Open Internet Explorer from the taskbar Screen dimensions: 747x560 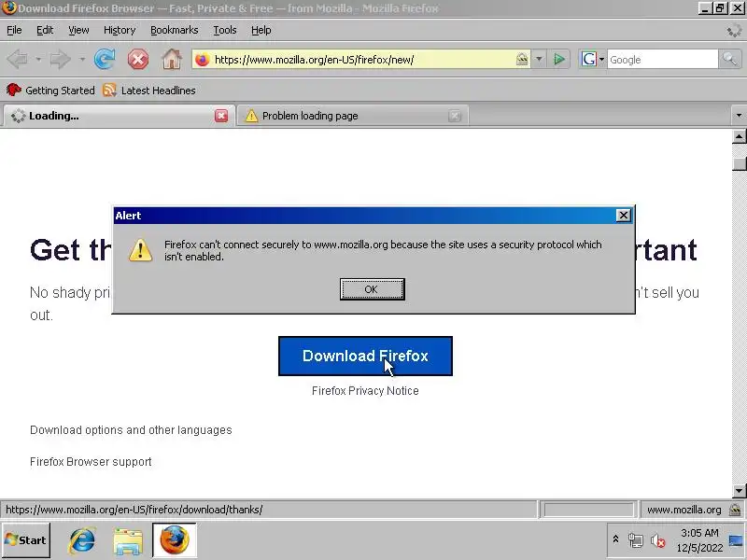pyautogui.click(x=82, y=540)
